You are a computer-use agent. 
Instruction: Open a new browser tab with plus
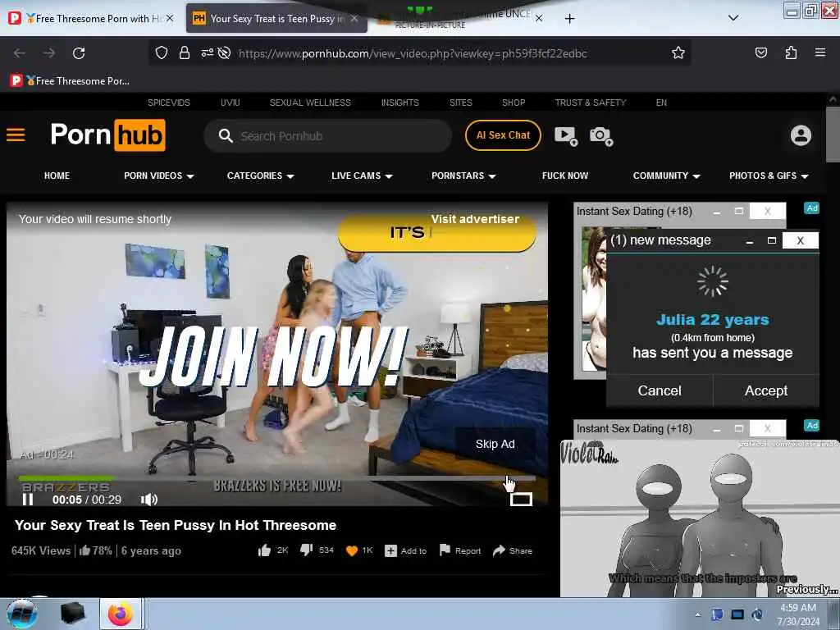click(569, 19)
